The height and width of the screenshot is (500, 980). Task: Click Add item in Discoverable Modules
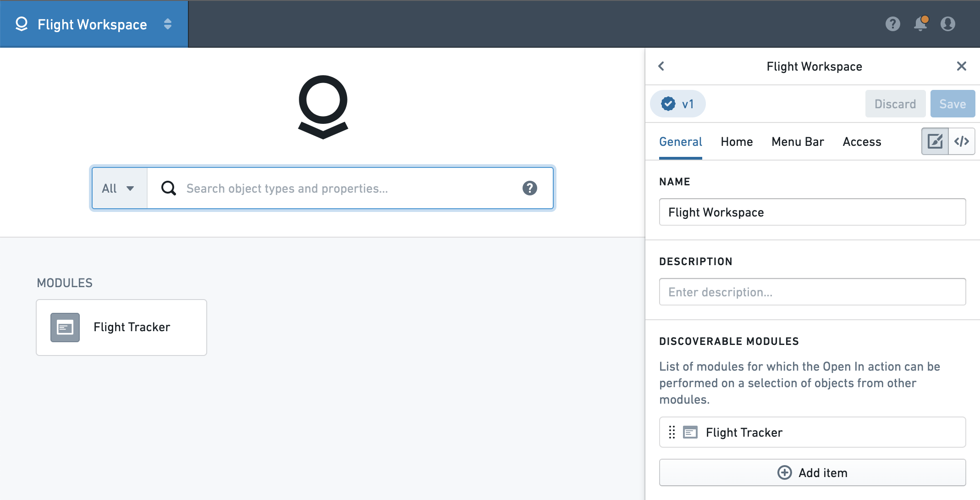point(812,472)
